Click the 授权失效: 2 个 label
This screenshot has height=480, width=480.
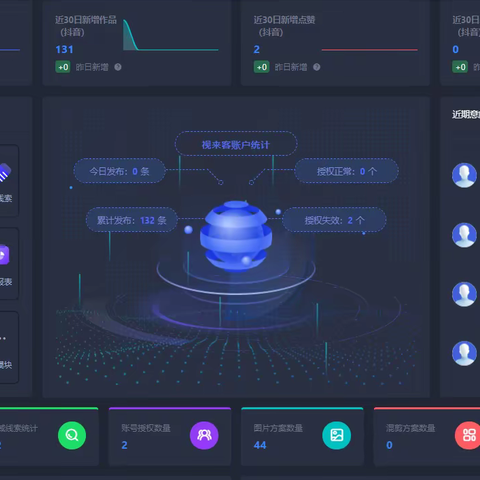click(x=334, y=220)
